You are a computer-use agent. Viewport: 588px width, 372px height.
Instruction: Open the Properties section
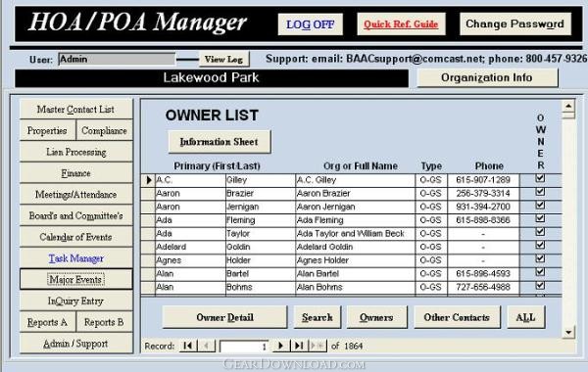pyautogui.click(x=48, y=131)
